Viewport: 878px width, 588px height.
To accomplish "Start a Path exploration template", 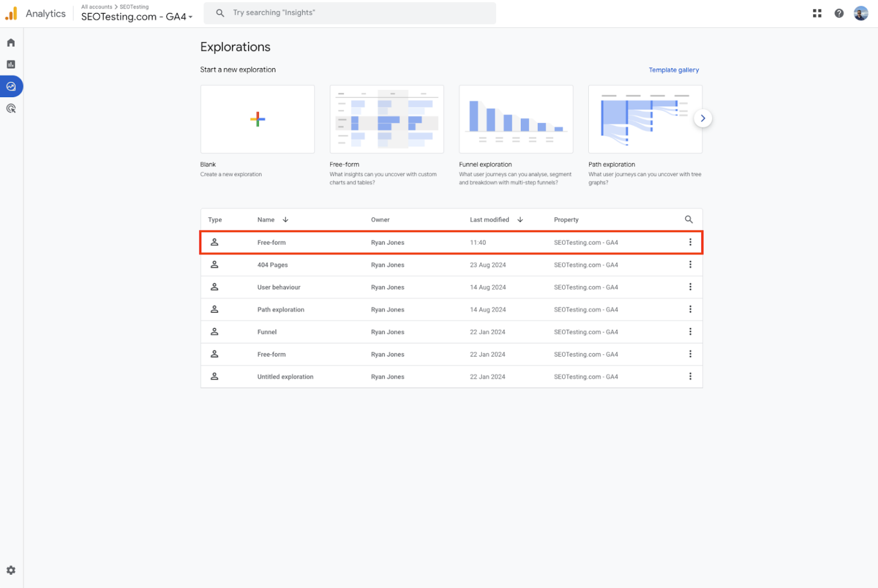I will coord(645,119).
